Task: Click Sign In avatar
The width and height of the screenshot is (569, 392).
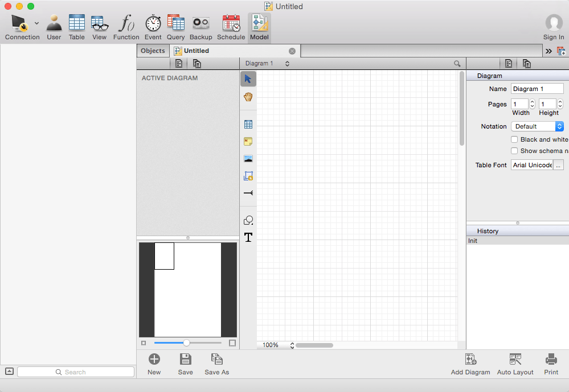Action: 554,23
